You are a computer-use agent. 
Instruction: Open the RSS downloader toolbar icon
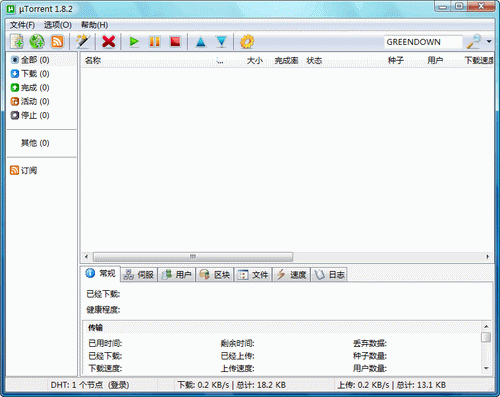coord(57,42)
